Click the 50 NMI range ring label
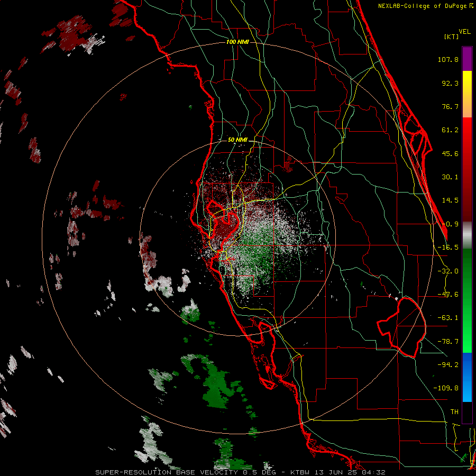The image size is (476, 476). 237,140
